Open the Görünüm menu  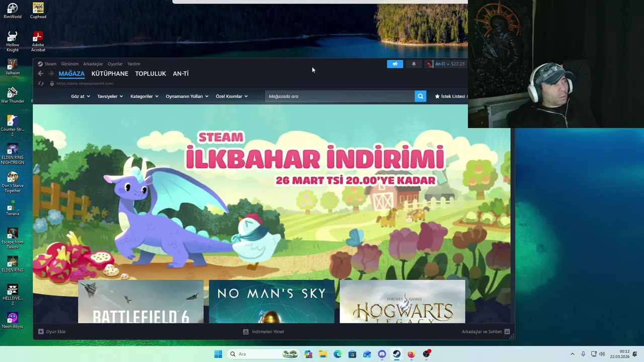point(70,64)
